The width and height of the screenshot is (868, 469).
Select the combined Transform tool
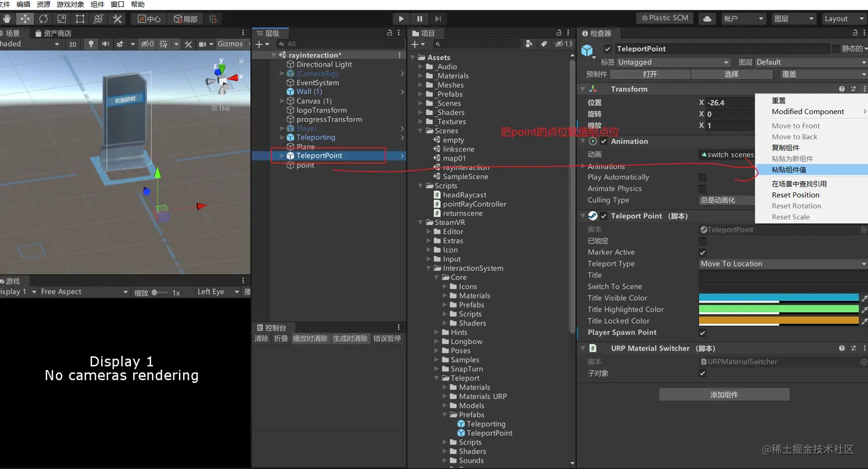click(98, 19)
